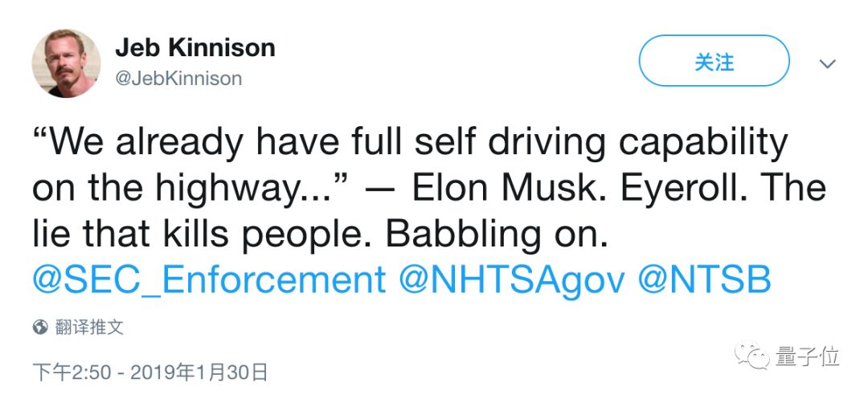Click the @NTSB mention
Image resolution: width=868 pixels, height=395 pixels.
(x=704, y=280)
